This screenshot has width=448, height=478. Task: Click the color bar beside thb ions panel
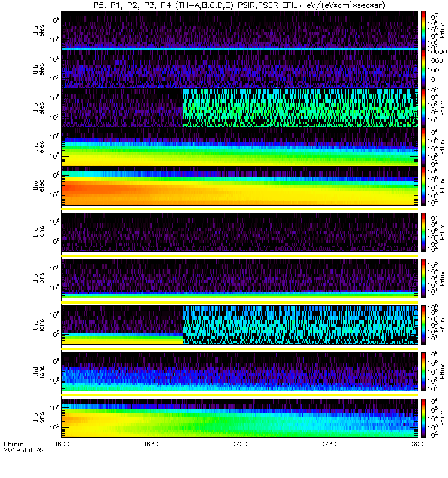(x=424, y=278)
